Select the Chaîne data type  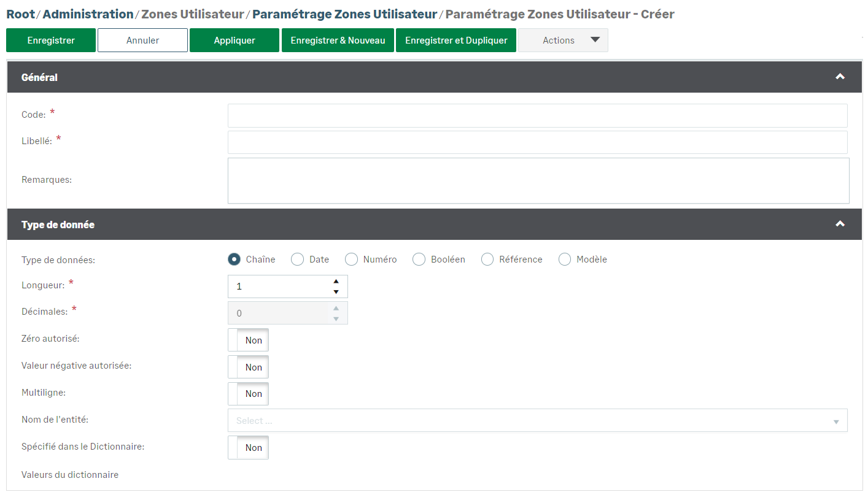tap(234, 259)
